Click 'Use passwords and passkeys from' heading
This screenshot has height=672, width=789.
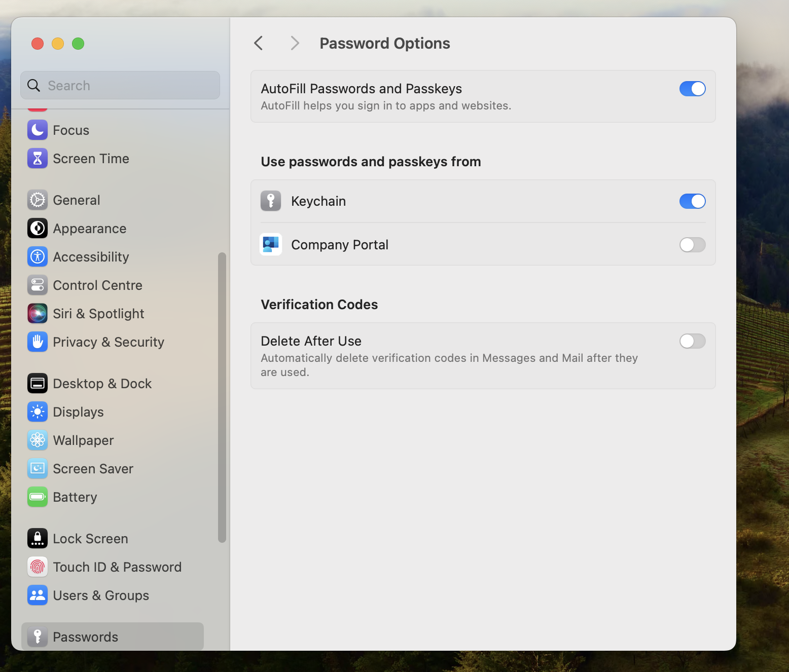[371, 162]
